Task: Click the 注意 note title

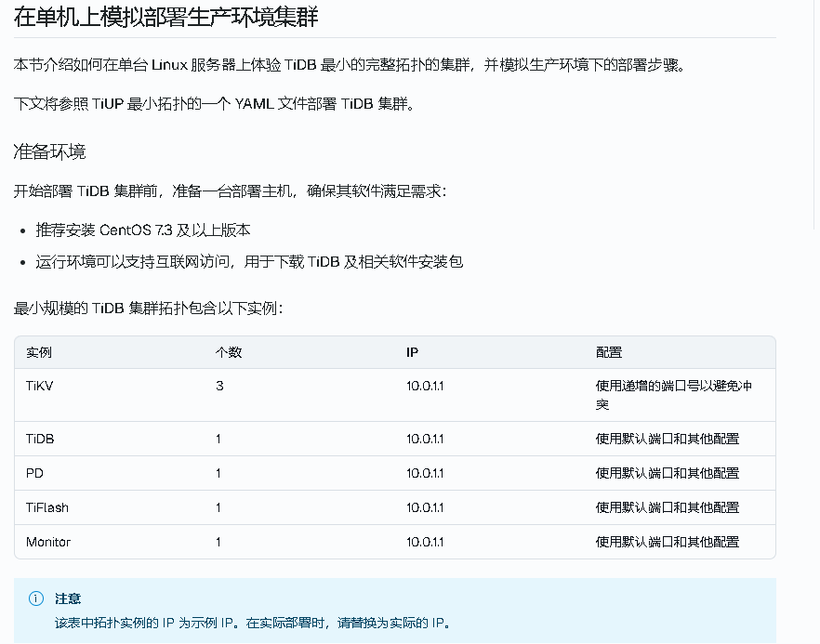Action: [x=68, y=598]
